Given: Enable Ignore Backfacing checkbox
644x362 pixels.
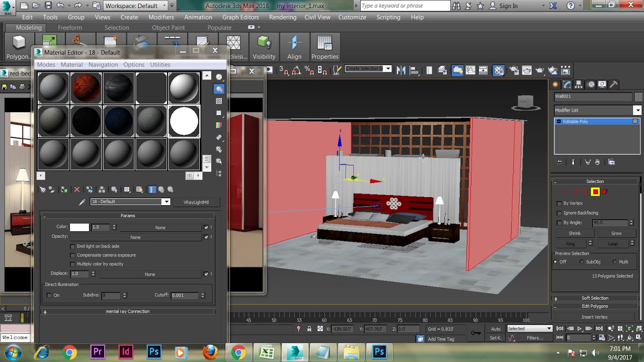Looking at the screenshot, I should tap(559, 213).
